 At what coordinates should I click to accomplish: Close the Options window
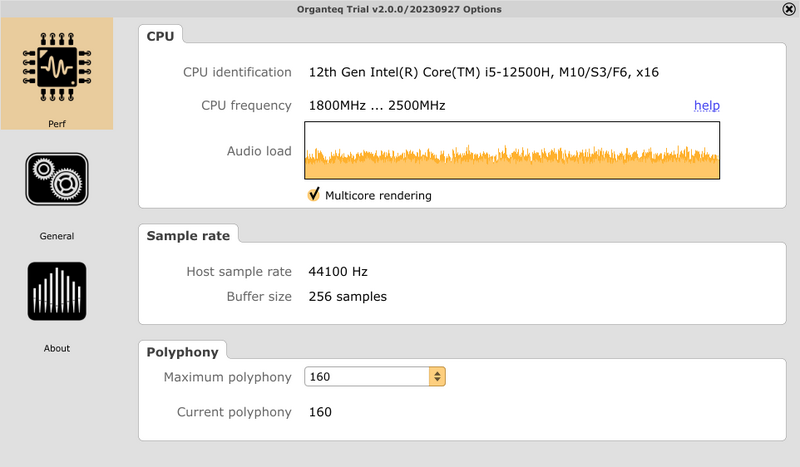[788, 9]
